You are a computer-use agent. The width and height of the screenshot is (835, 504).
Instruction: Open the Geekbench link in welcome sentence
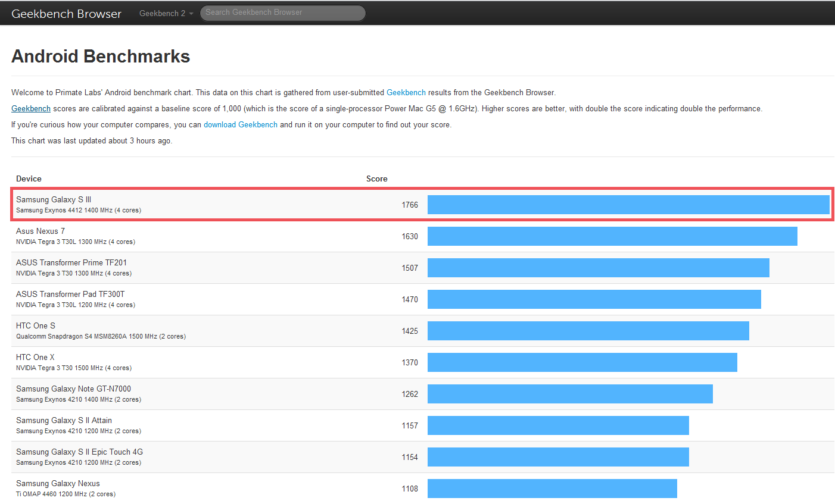(406, 92)
